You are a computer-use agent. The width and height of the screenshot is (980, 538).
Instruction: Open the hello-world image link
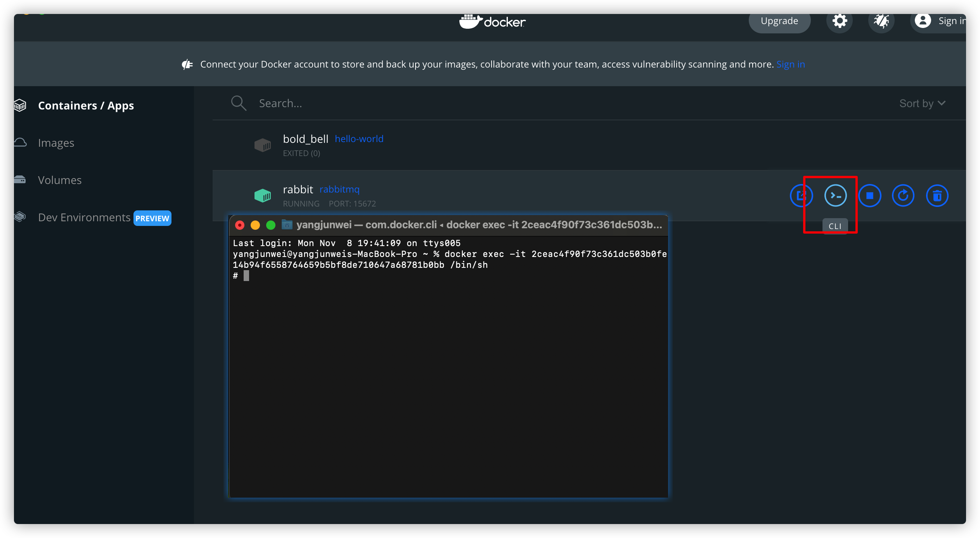click(359, 139)
